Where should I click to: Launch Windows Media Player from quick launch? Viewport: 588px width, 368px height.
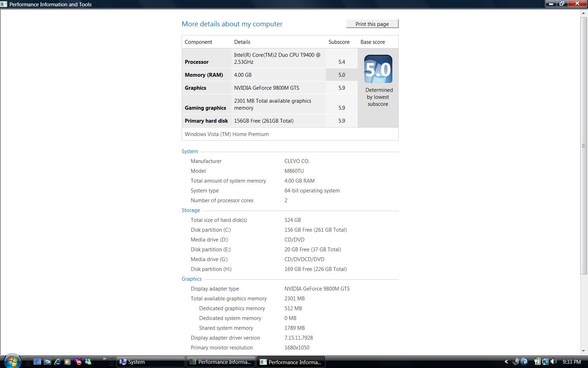68,362
